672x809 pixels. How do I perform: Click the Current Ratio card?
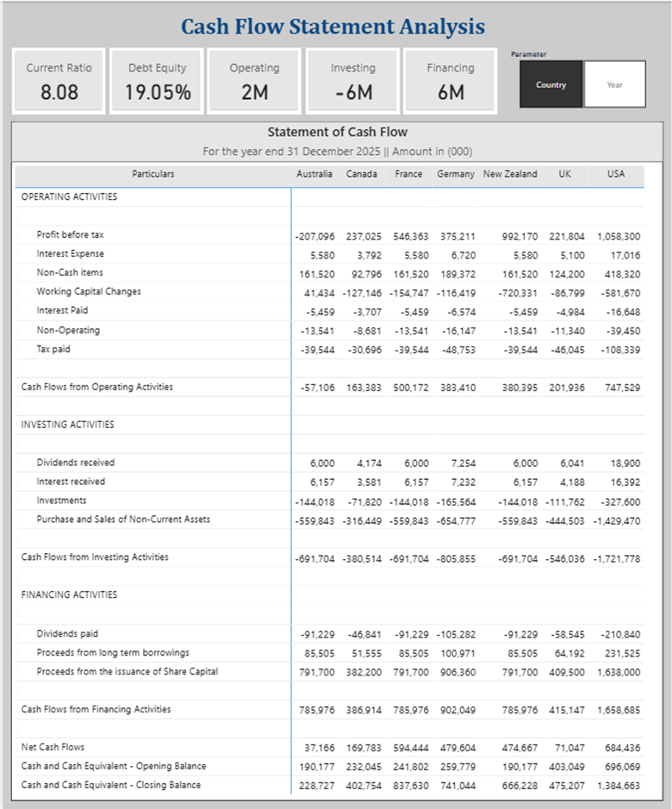pos(59,81)
